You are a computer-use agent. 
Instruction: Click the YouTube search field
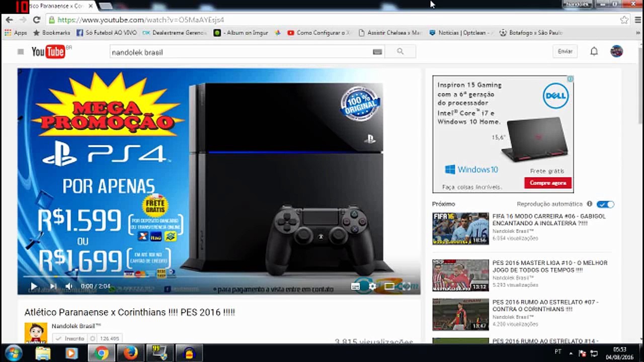[x=242, y=52]
